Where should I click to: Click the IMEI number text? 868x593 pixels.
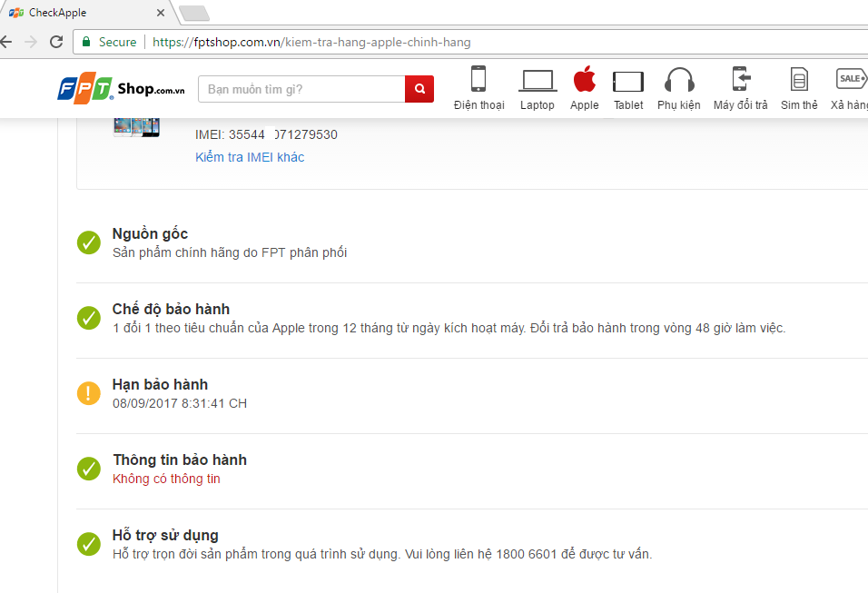266,134
